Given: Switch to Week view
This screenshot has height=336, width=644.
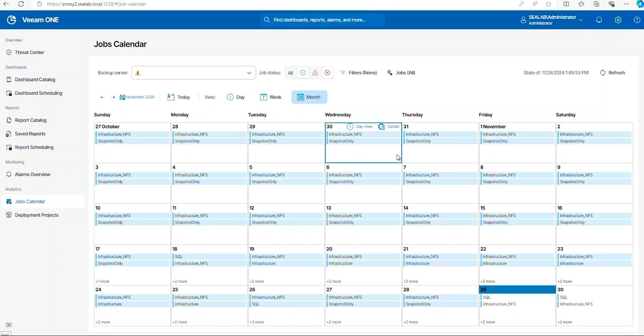Looking at the screenshot, I should click(x=270, y=97).
